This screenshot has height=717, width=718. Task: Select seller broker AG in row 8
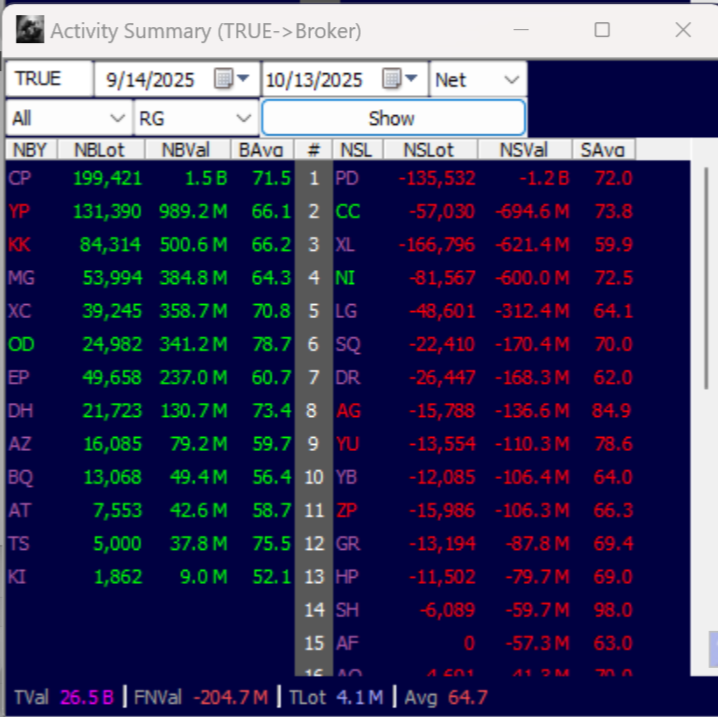[348, 411]
